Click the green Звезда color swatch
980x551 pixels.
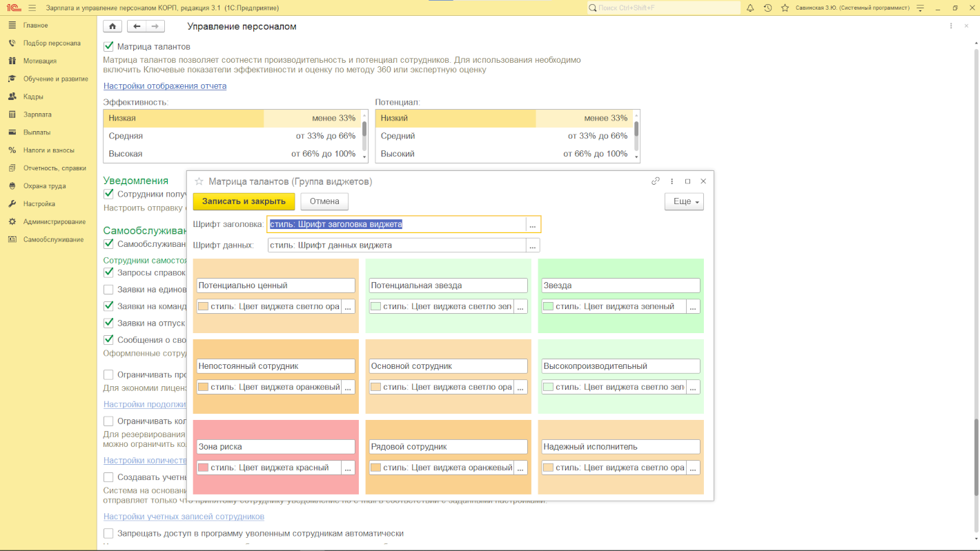coord(548,306)
